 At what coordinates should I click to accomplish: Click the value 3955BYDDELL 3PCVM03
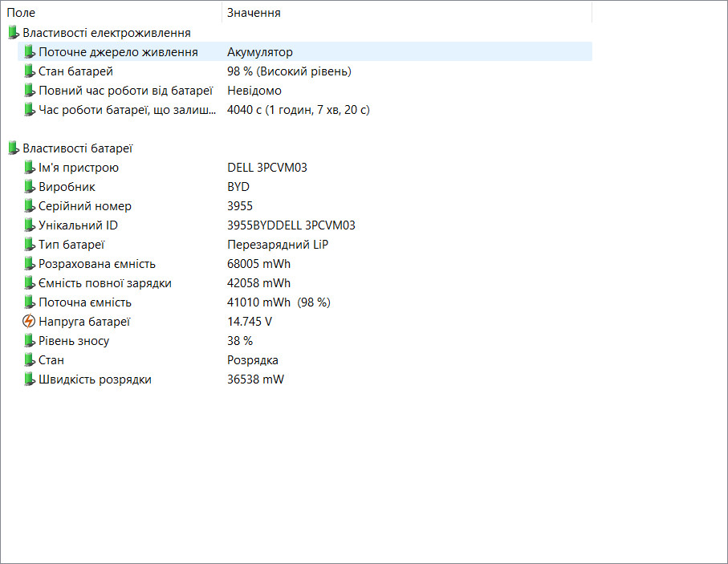coord(291,225)
